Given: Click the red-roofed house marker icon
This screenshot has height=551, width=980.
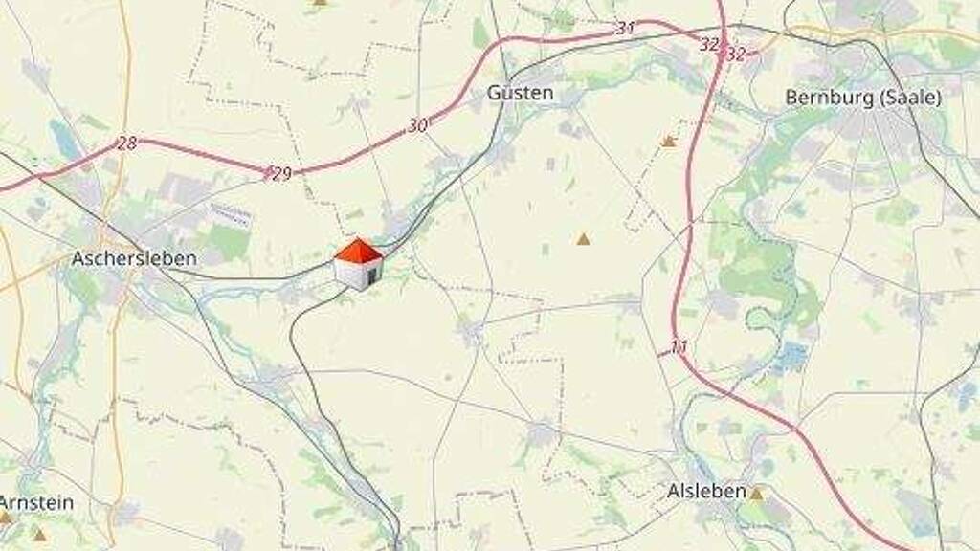Looking at the screenshot, I should (x=359, y=264).
